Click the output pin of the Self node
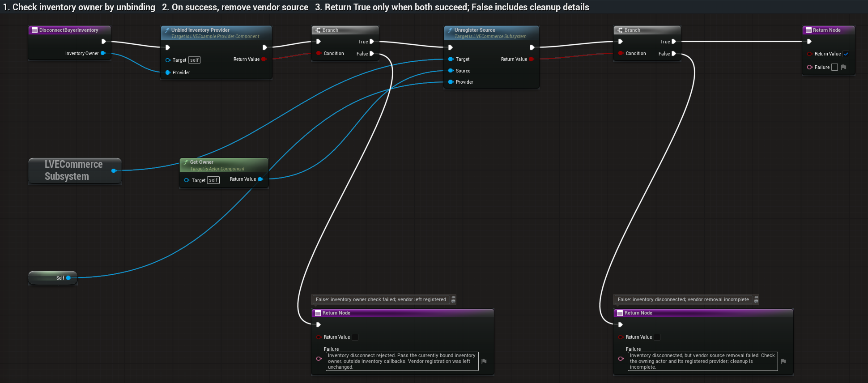868x383 pixels. pos(68,278)
